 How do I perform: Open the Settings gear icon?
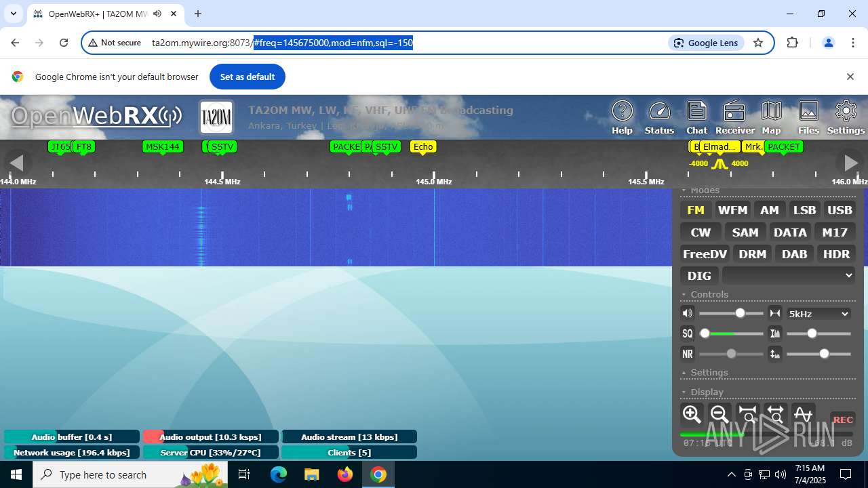pyautogui.click(x=846, y=117)
